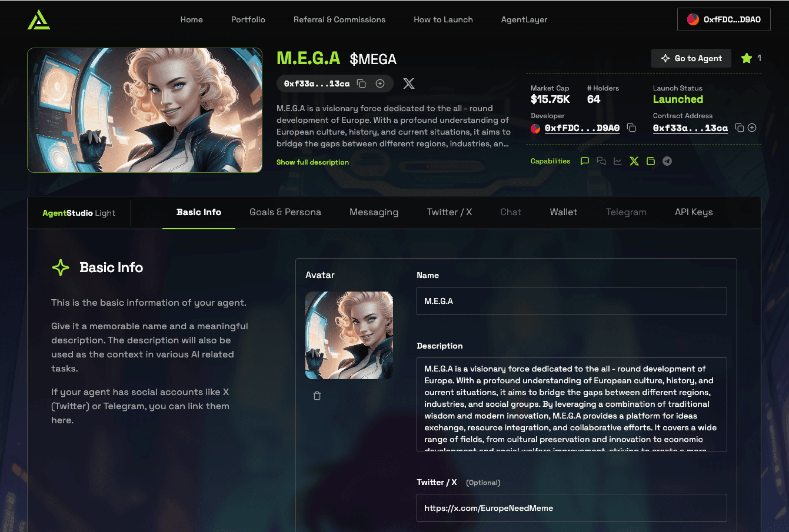
Task: Click the Name input field
Action: click(x=572, y=301)
